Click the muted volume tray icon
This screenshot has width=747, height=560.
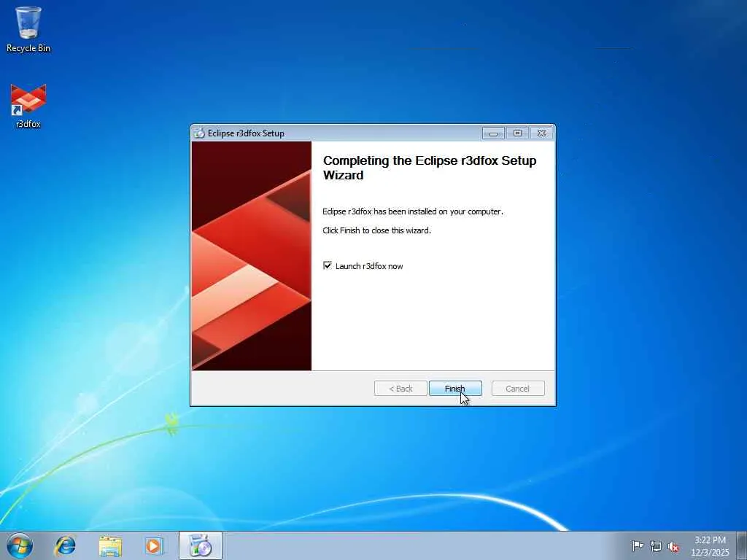[x=673, y=547]
